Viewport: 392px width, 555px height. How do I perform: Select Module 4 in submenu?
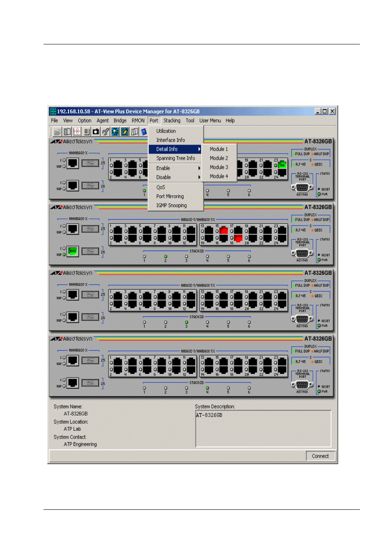pyautogui.click(x=219, y=176)
